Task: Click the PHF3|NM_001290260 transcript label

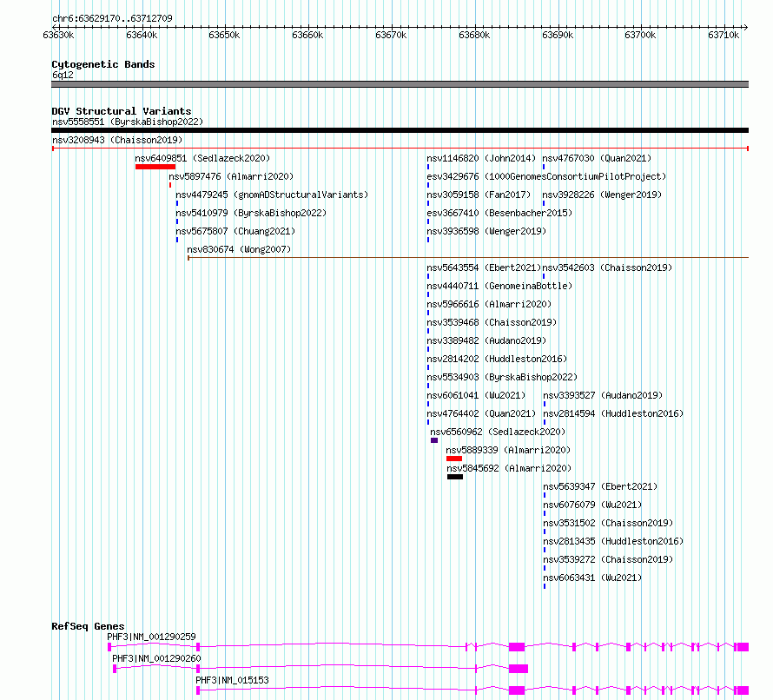Action: coord(156,658)
